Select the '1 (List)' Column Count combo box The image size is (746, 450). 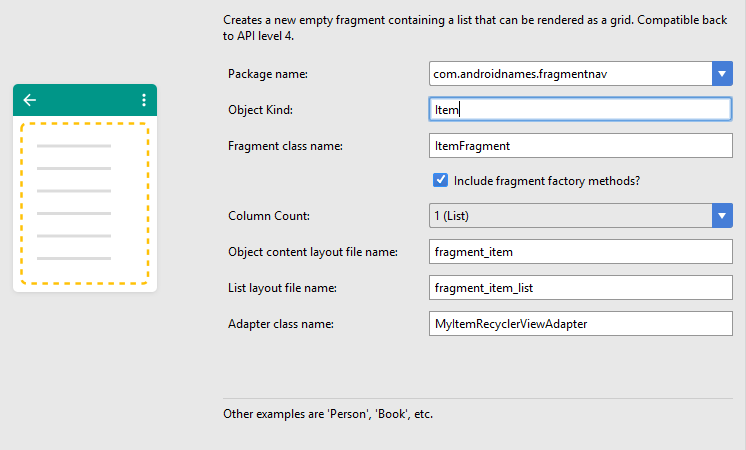tap(580, 216)
